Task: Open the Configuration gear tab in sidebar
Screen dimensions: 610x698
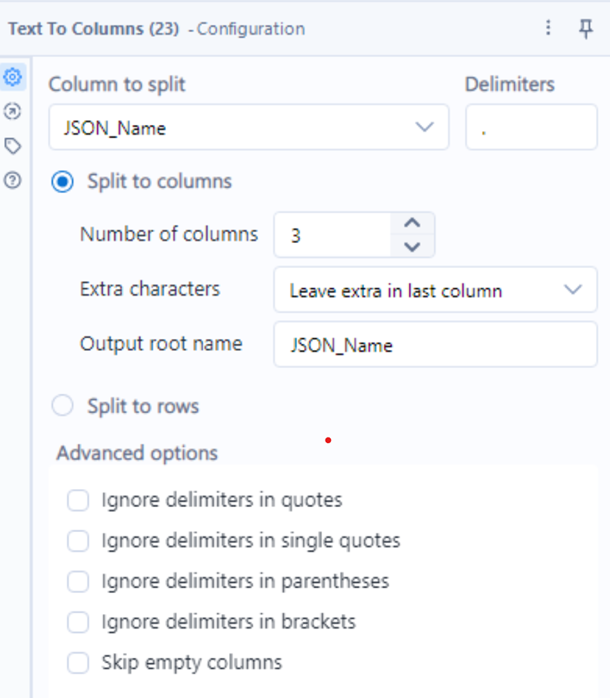Action: coord(12,77)
